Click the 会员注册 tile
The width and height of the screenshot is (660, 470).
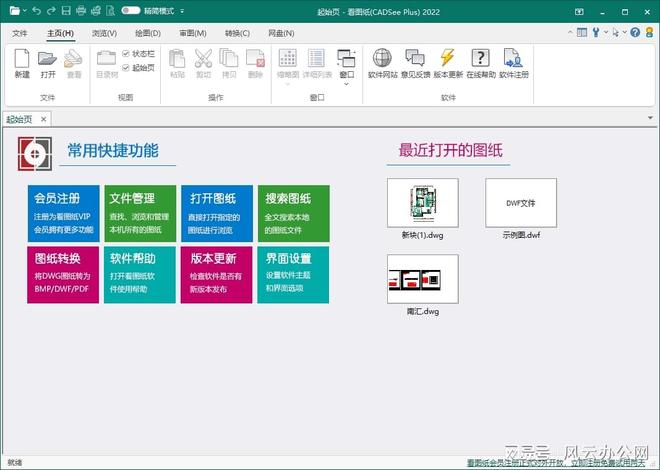[x=63, y=214]
